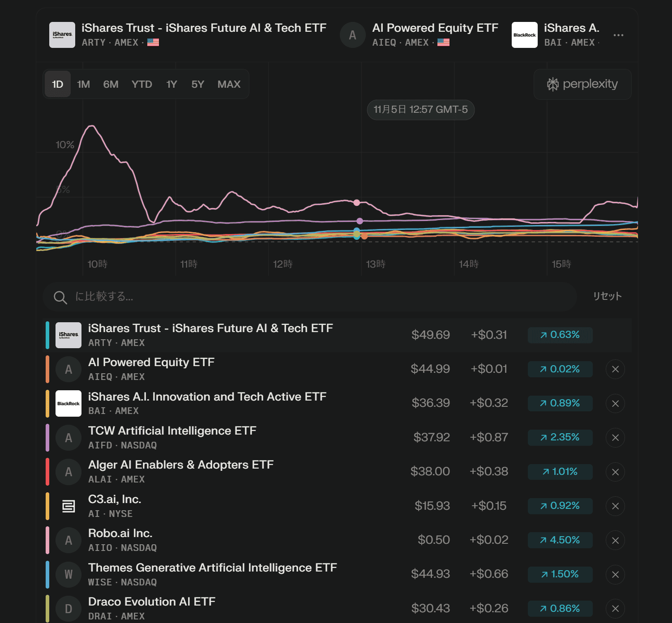Click the search magnifier icon
Image resolution: width=672 pixels, height=623 pixels.
[60, 297]
